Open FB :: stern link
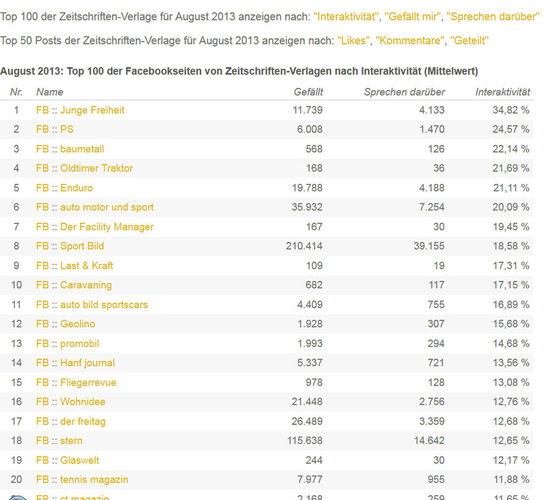 coord(59,441)
